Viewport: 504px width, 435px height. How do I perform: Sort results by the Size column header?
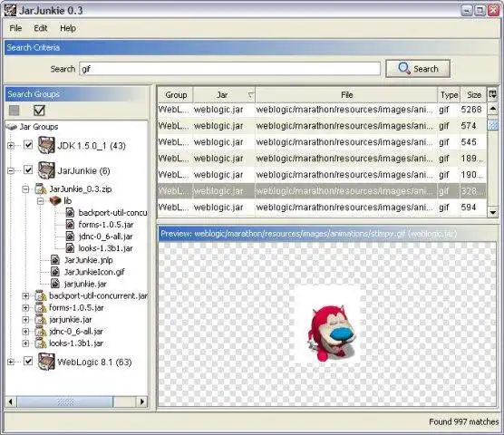pyautogui.click(x=473, y=95)
